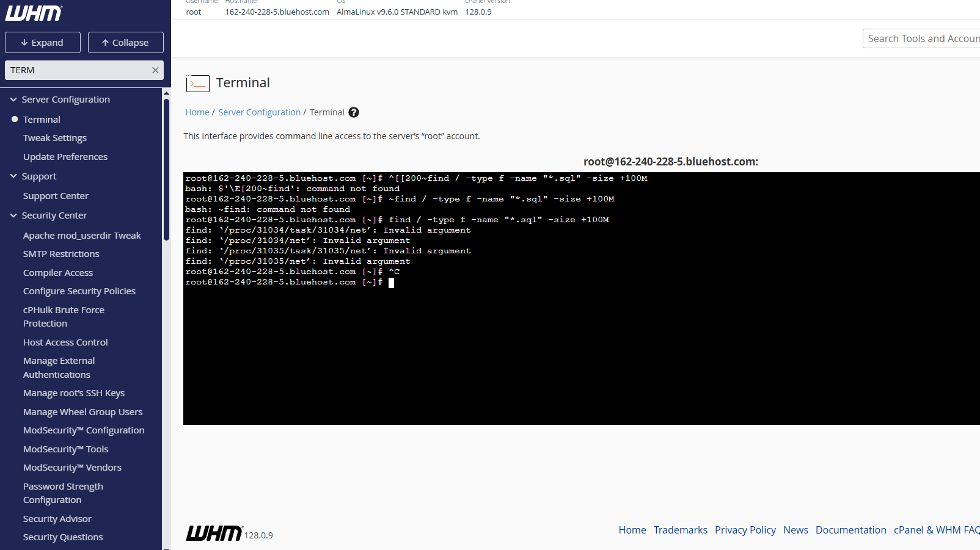Go to Home via breadcrumb
Viewport: 980px width, 550px height.
197,112
